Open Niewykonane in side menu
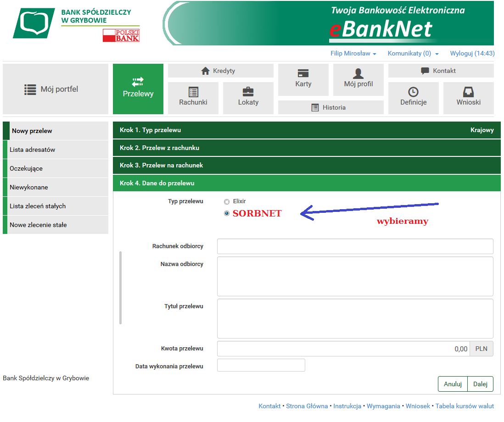This screenshot has height=422, width=504. tap(56, 187)
